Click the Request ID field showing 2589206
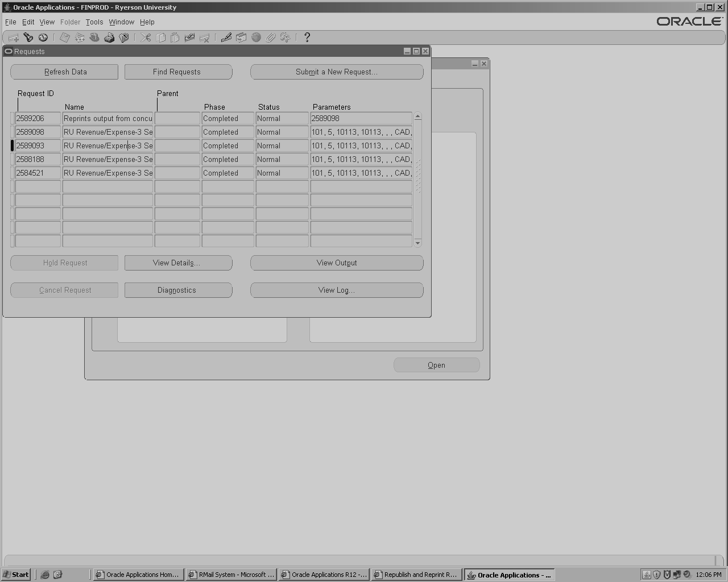728x582 pixels. 38,119
